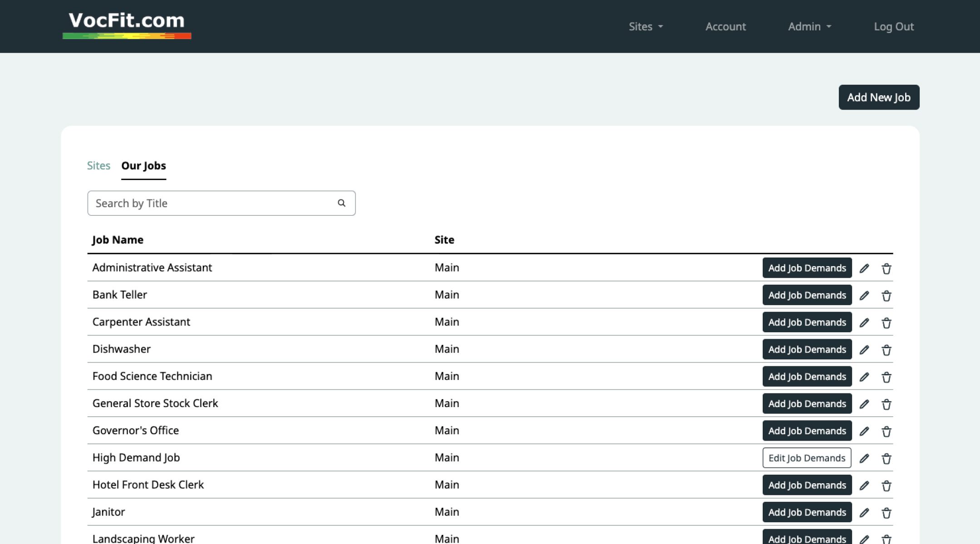
Task: Click pencil icon for Carpenter Assistant
Action: pos(864,323)
